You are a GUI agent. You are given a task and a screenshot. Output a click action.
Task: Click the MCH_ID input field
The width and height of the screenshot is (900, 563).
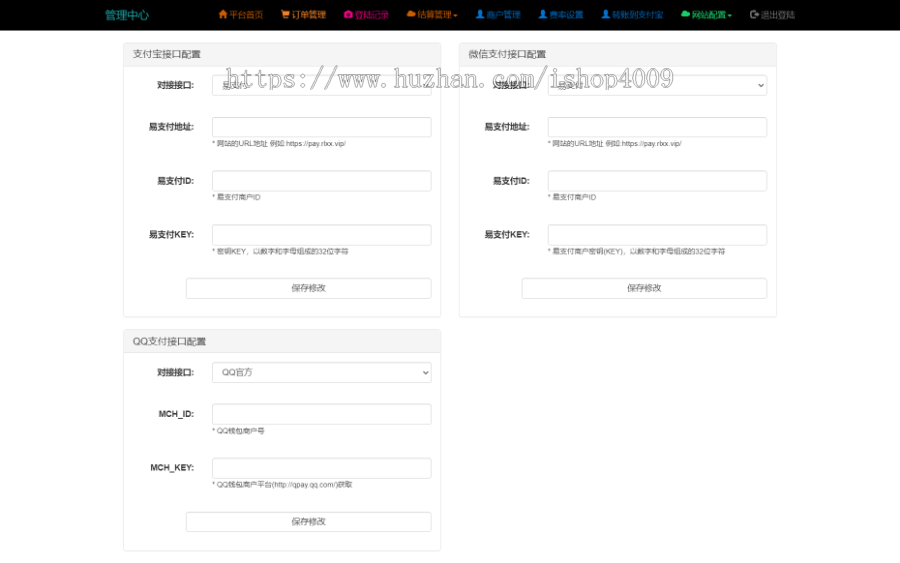tap(321, 414)
